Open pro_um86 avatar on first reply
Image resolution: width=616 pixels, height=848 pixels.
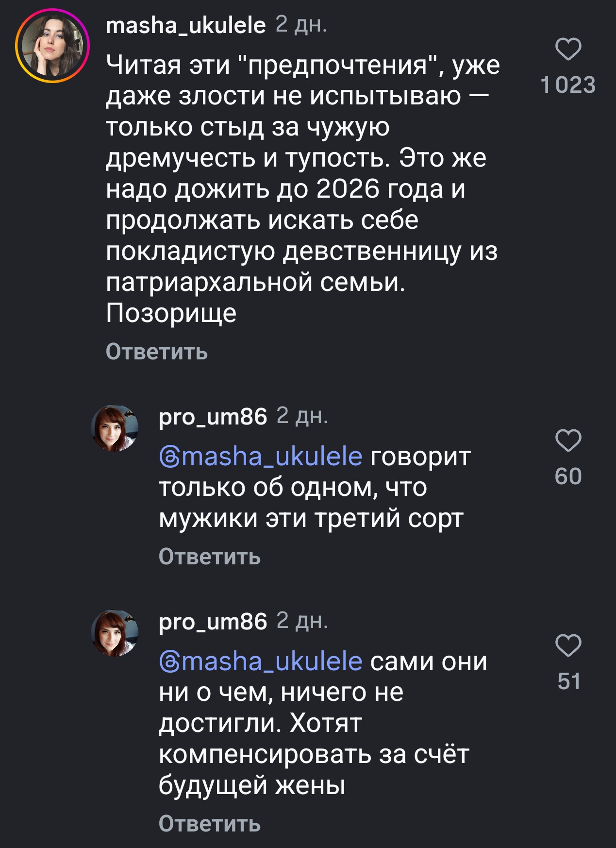pyautogui.click(x=115, y=428)
